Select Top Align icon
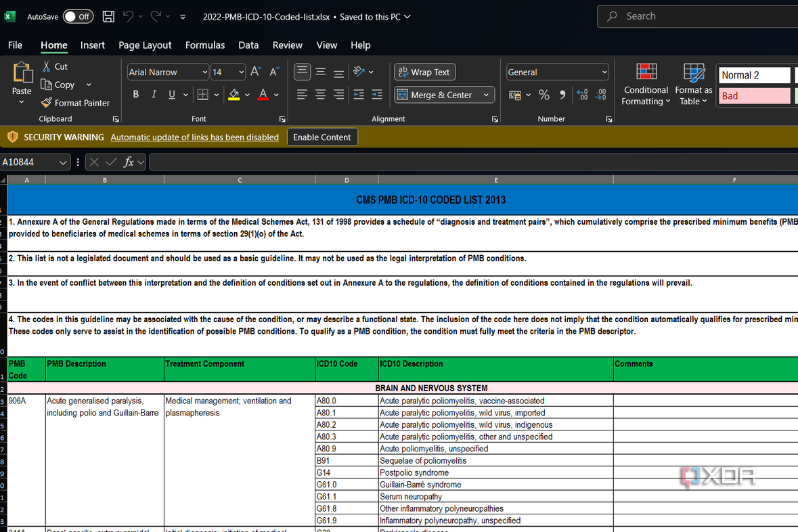The width and height of the screenshot is (798, 532). click(303, 72)
